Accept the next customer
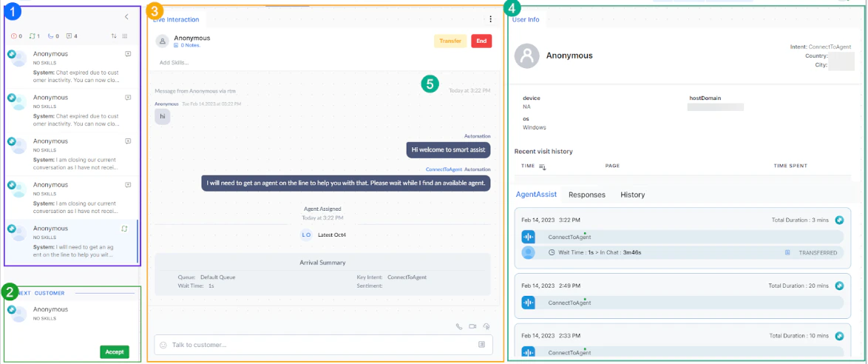Viewport: 868px width, 364px height. pyautogui.click(x=115, y=352)
